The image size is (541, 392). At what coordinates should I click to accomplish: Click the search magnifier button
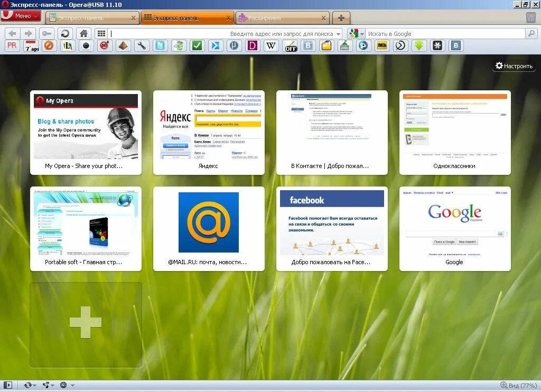(x=531, y=33)
